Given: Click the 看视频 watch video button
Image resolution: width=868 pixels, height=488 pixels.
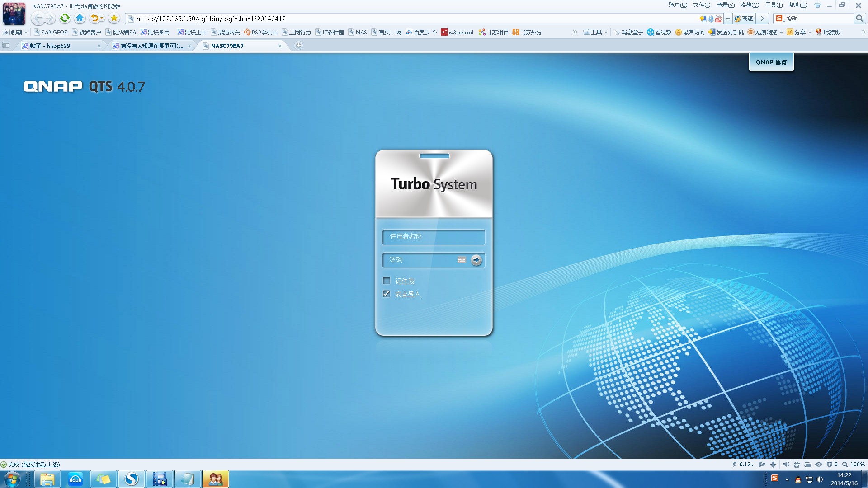Looking at the screenshot, I should coord(659,33).
